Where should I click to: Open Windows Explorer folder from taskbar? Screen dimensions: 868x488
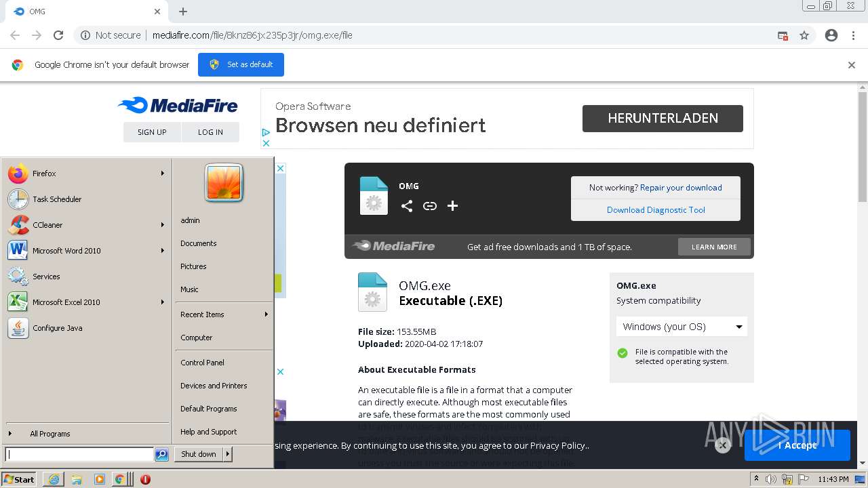pyautogui.click(x=77, y=479)
